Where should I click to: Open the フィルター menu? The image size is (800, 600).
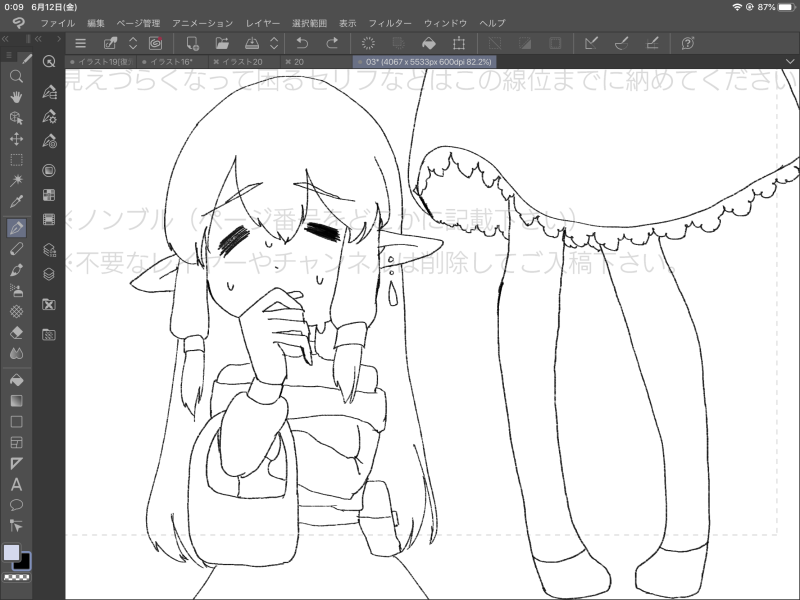coord(390,23)
